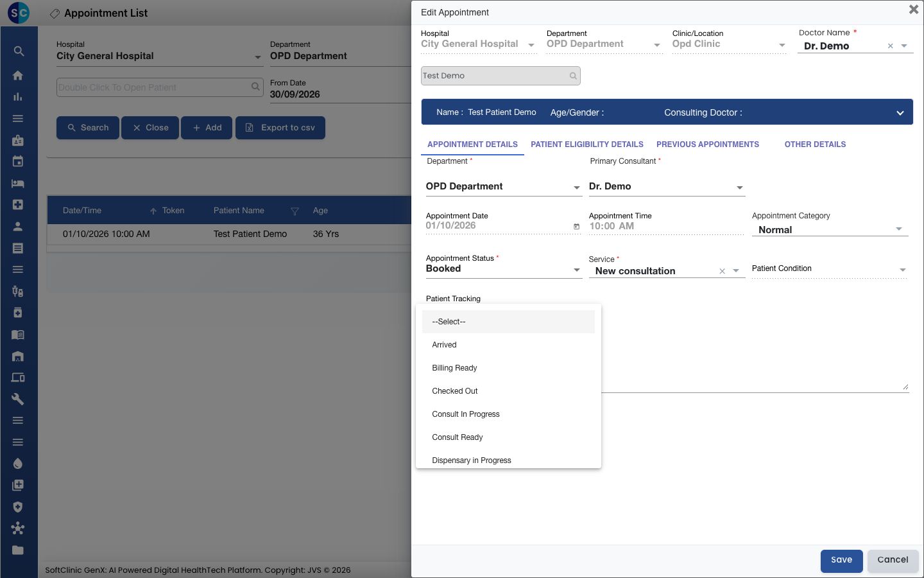
Task: Open the health shield sidebar icon
Action: (x=18, y=507)
